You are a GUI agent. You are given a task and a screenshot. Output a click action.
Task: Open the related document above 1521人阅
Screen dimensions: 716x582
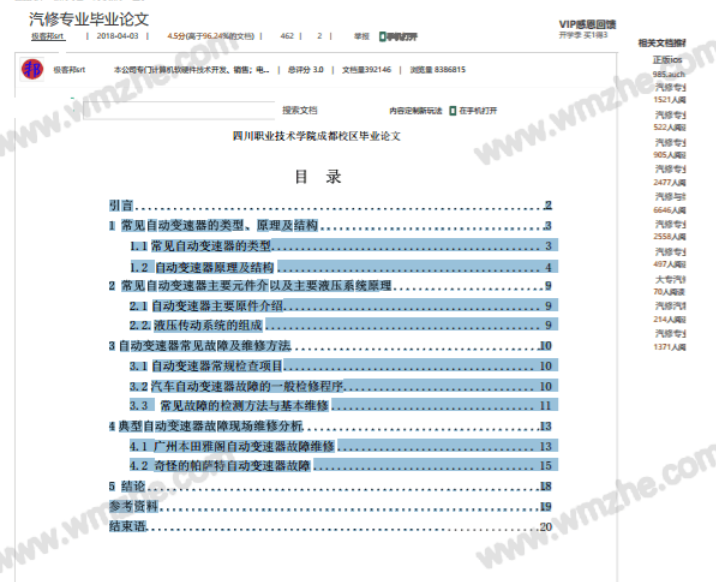click(670, 87)
